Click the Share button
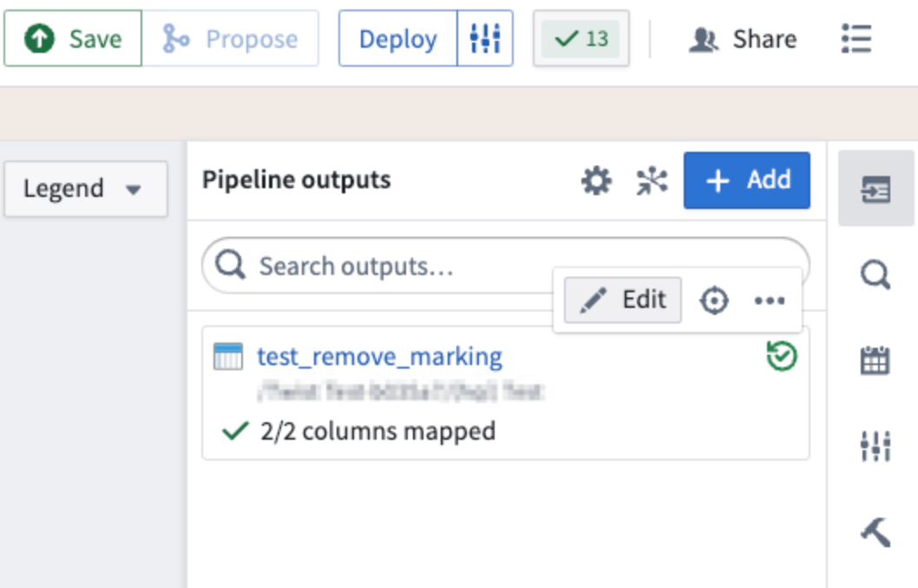Viewport: 918px width, 588px height. click(x=743, y=39)
